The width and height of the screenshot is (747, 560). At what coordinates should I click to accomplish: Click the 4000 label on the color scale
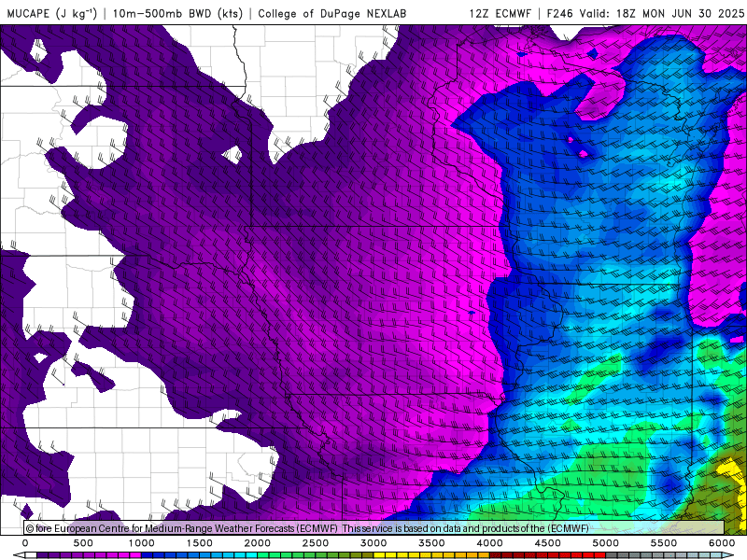(x=489, y=543)
